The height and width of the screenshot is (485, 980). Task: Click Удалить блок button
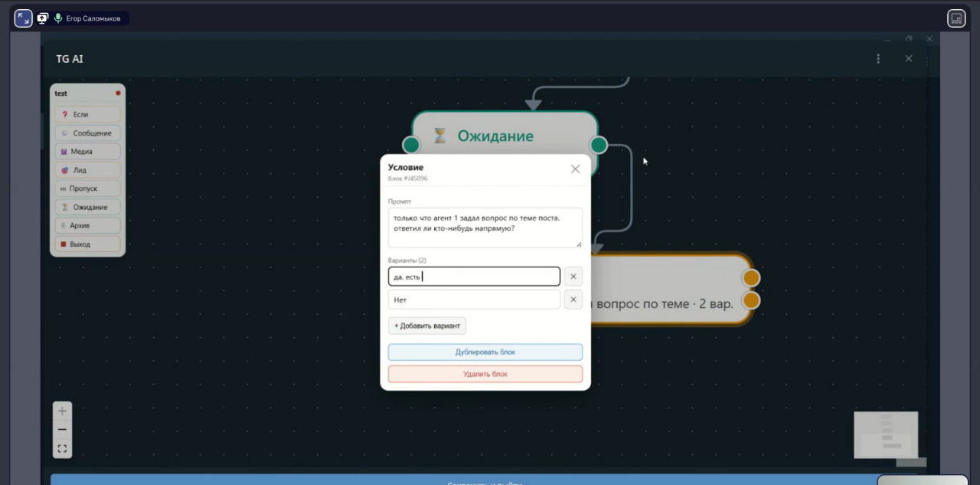485,374
